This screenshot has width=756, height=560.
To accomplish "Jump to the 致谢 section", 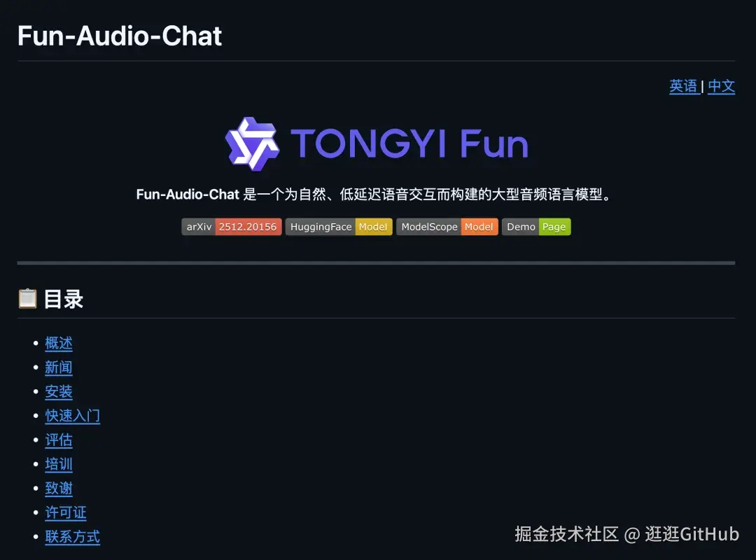I will click(59, 488).
